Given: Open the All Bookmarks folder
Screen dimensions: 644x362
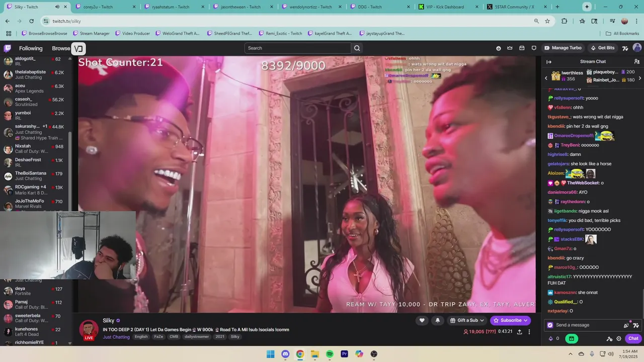Looking at the screenshot, I should pos(622,34).
